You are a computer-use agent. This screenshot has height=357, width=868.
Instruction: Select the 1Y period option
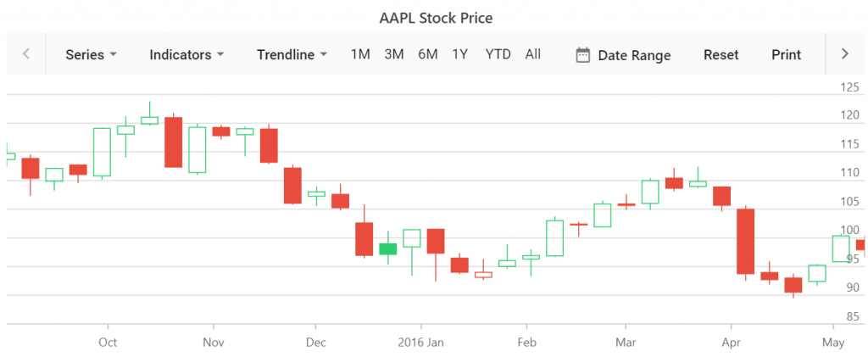pos(459,54)
